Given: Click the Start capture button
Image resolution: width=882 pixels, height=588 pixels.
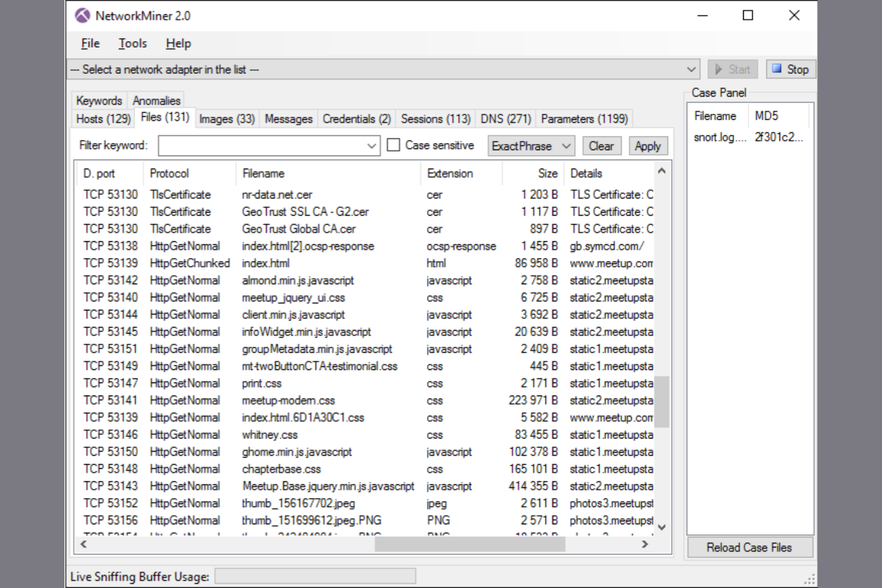Looking at the screenshot, I should pos(732,70).
